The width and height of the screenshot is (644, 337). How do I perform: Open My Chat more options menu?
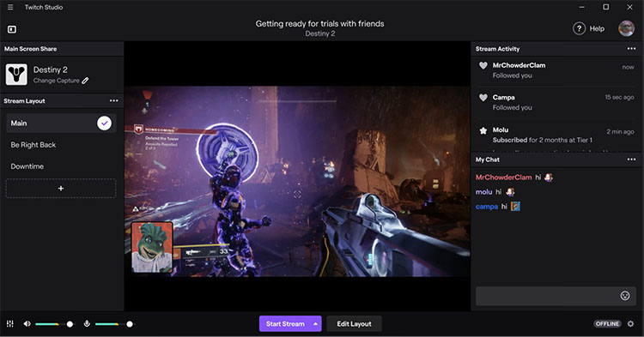631,159
